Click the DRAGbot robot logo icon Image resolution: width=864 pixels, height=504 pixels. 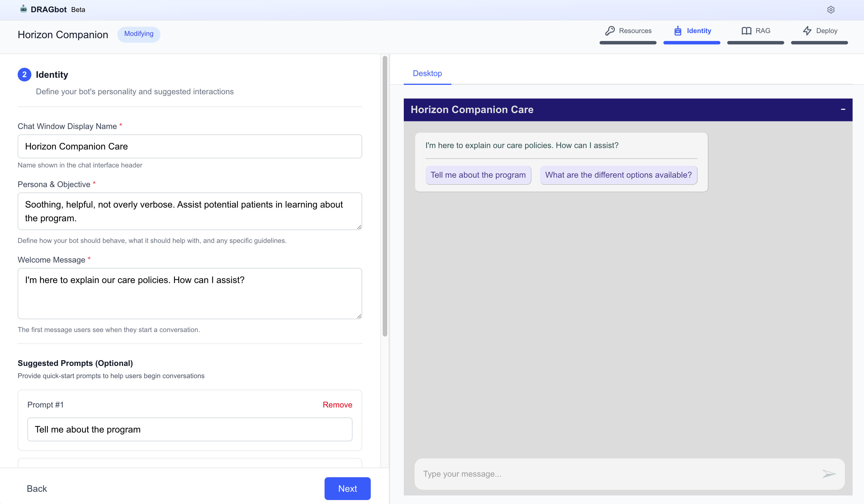[x=23, y=9]
